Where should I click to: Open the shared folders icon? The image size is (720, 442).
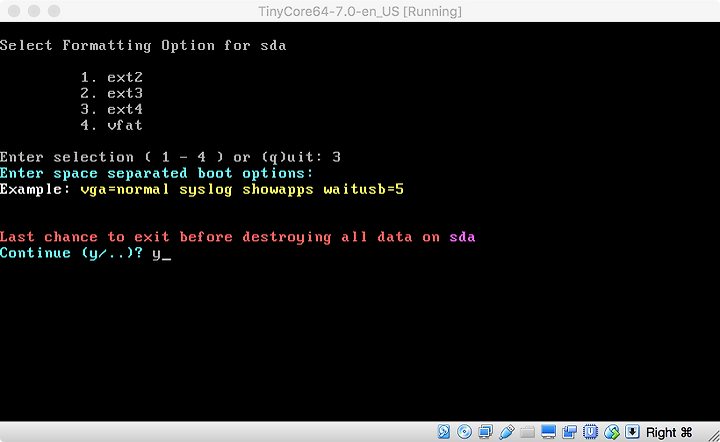click(x=528, y=432)
